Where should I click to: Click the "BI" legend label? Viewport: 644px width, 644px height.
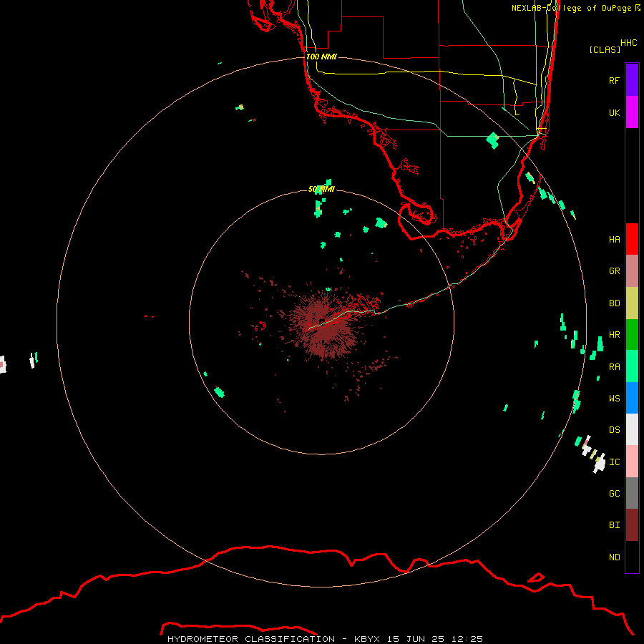(x=614, y=525)
